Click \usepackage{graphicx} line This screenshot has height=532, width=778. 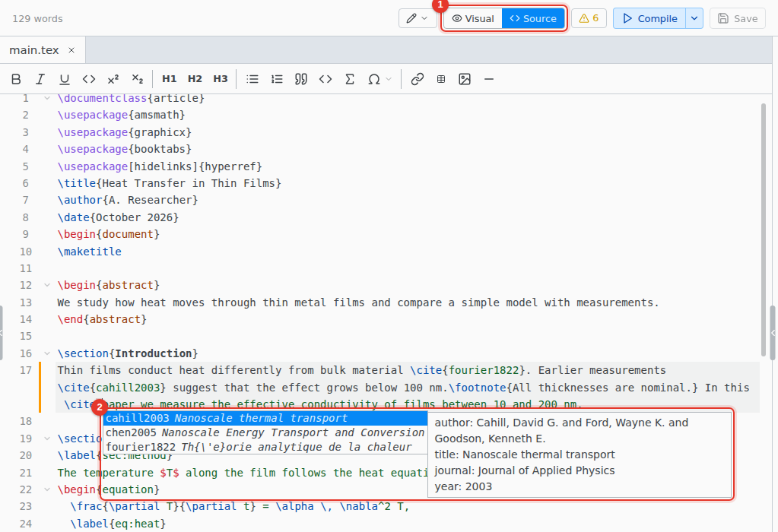click(x=125, y=132)
